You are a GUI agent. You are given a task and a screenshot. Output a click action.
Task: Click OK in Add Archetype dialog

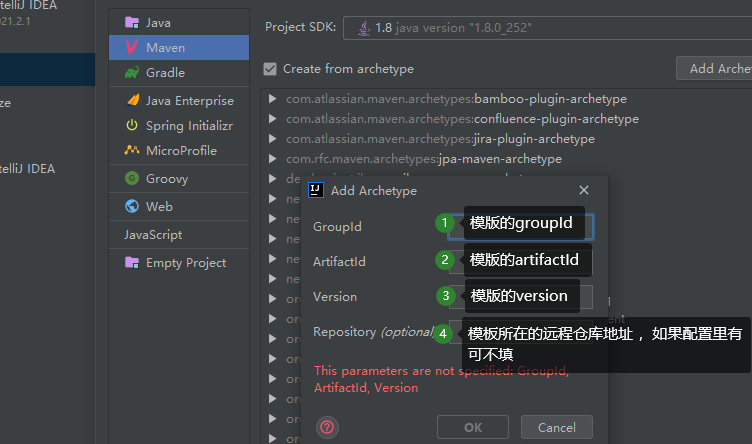pos(473,427)
